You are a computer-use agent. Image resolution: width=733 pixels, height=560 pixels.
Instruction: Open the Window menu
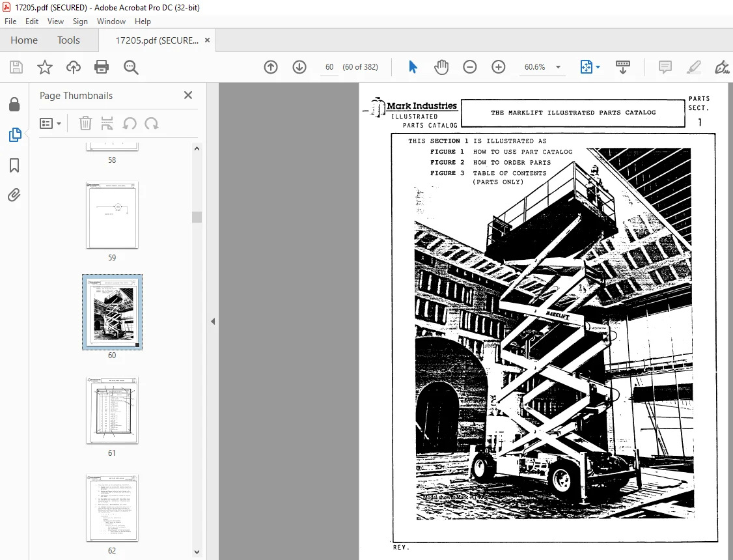(111, 21)
